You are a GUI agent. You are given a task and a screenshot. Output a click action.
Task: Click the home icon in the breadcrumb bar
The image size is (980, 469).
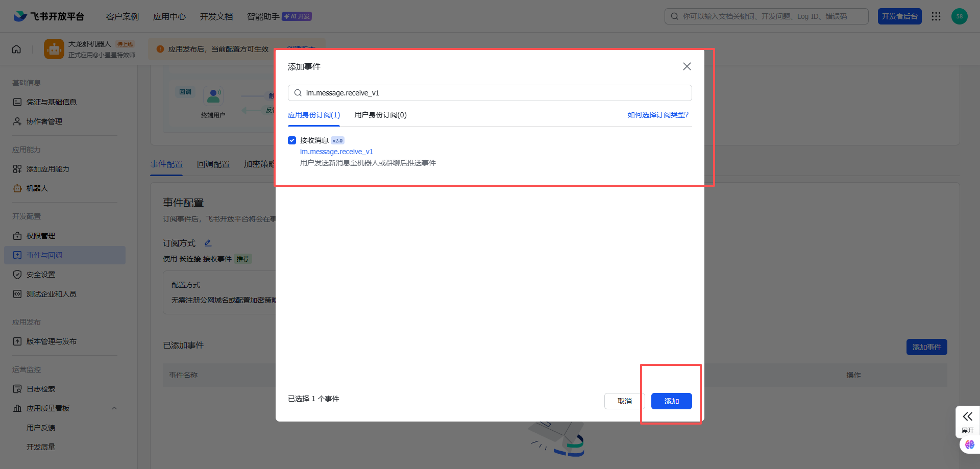(16, 49)
